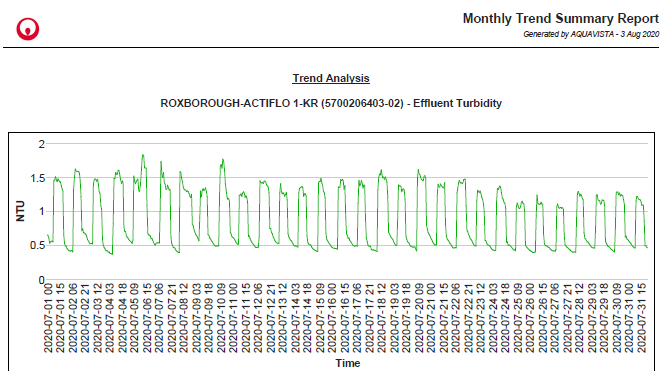Image resolution: width=665 pixels, height=371 pixels.
Task: Click x-axis label '2020-07-27 06'
Action: [555, 318]
